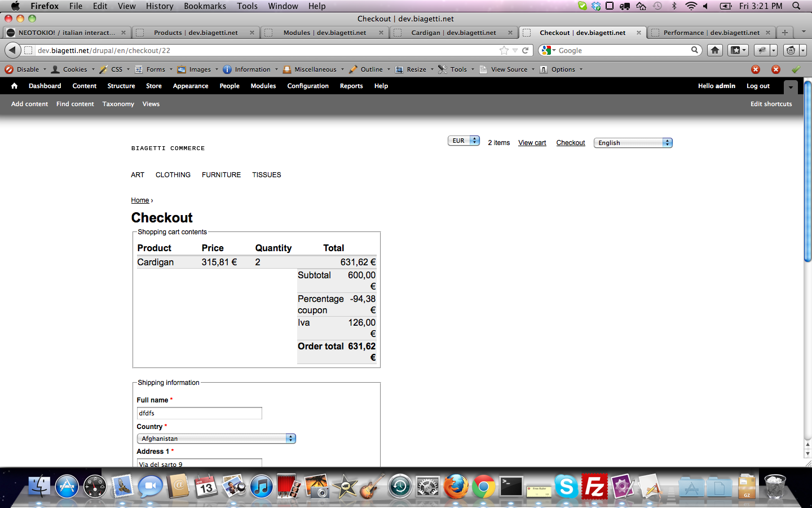Viewport: 812px width, 508px height.
Task: Click the Full name input field
Action: pos(199,413)
